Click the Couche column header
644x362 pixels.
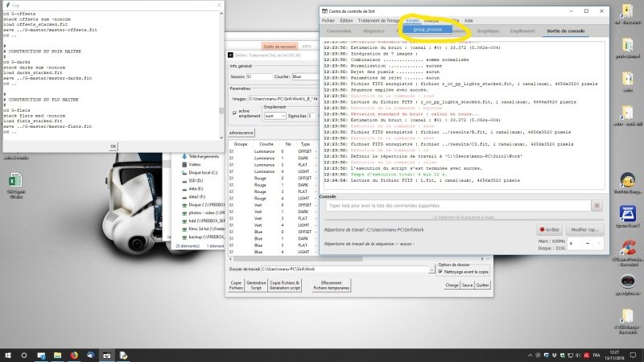266,144
